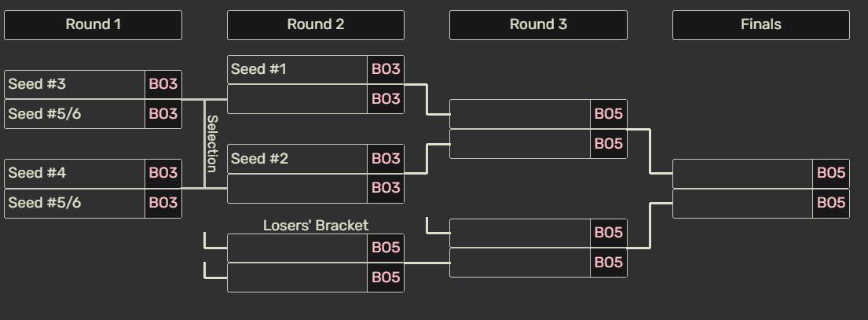The width and height of the screenshot is (868, 320).
Task: Select the first empty Losers' Bracket slot
Action: (297, 248)
